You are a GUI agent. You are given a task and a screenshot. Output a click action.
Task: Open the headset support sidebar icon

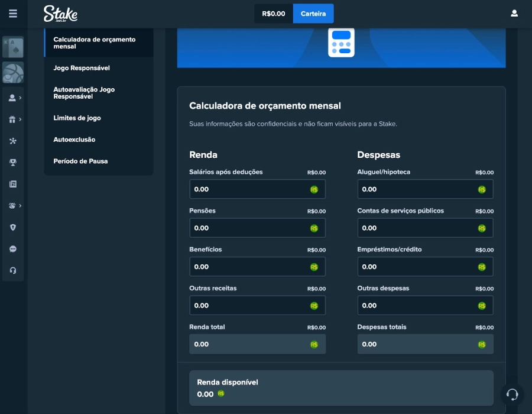tap(13, 270)
